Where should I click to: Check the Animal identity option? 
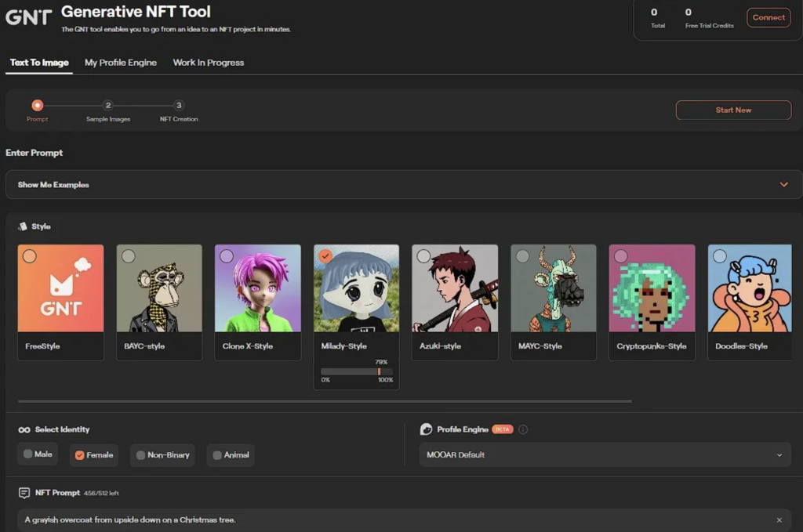click(217, 454)
